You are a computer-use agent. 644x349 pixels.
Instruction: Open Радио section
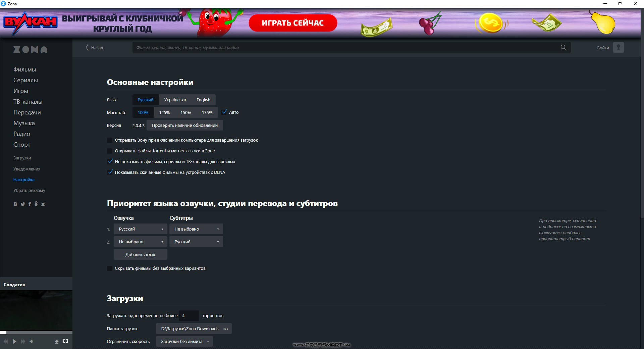(x=22, y=134)
